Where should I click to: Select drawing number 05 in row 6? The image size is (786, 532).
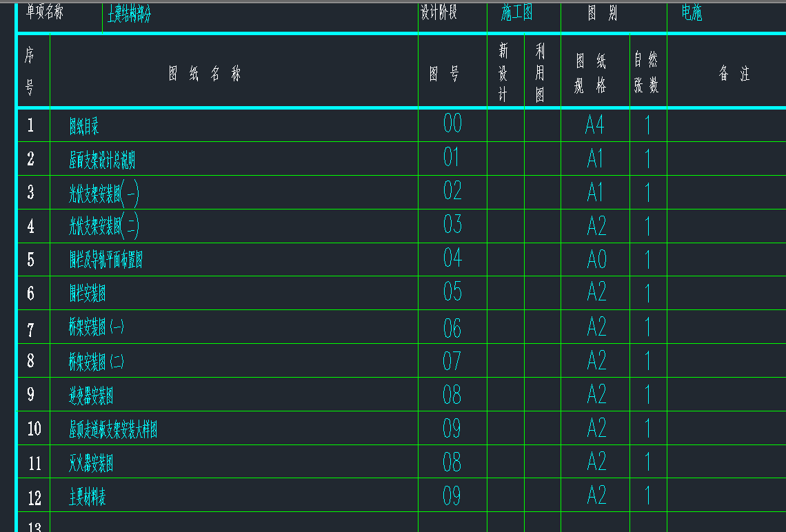click(x=452, y=292)
